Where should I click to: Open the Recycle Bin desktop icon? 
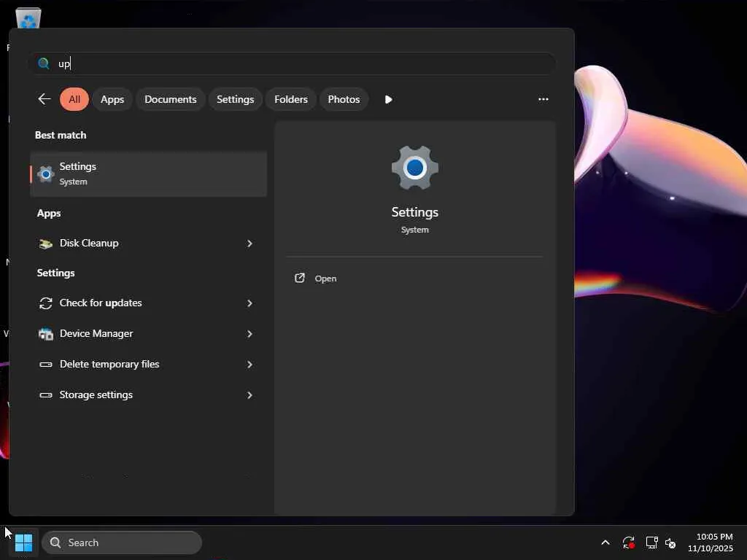28,17
